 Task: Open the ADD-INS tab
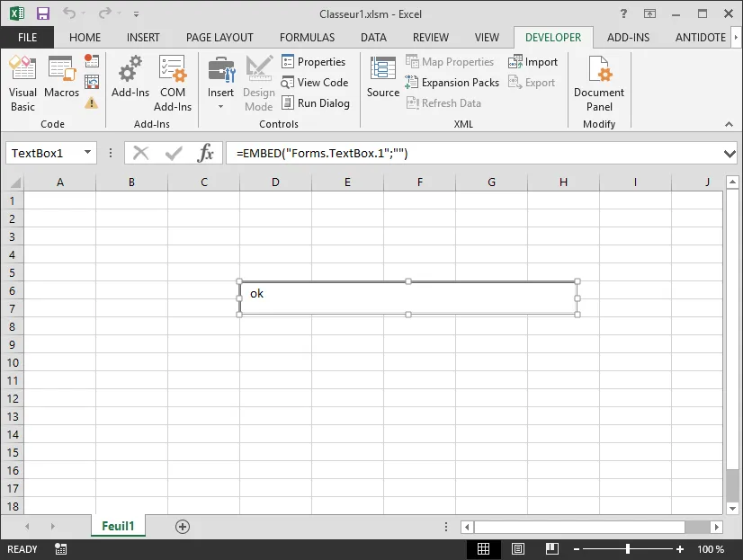tap(628, 38)
